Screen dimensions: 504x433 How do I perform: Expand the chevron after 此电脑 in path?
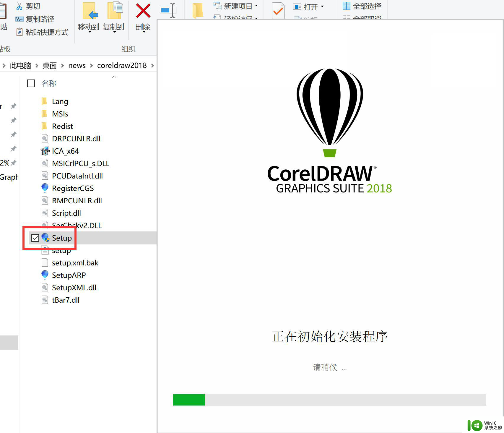click(37, 65)
